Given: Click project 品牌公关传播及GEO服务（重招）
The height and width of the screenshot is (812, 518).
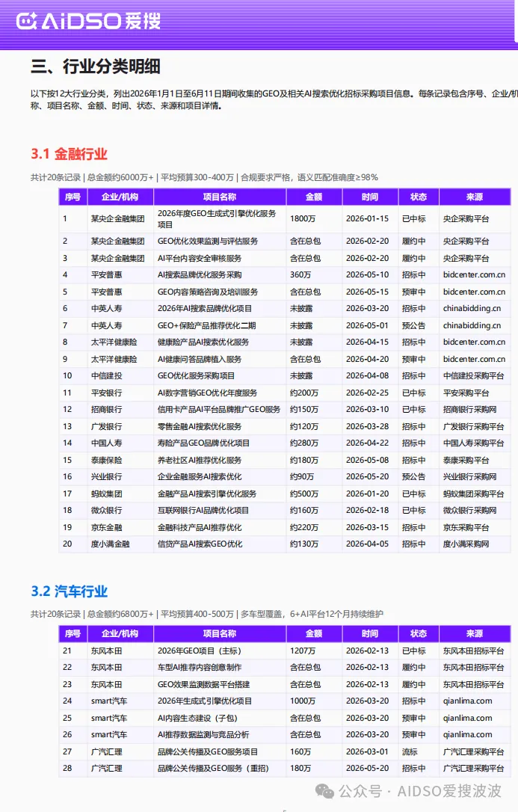Looking at the screenshot, I should (x=213, y=768).
